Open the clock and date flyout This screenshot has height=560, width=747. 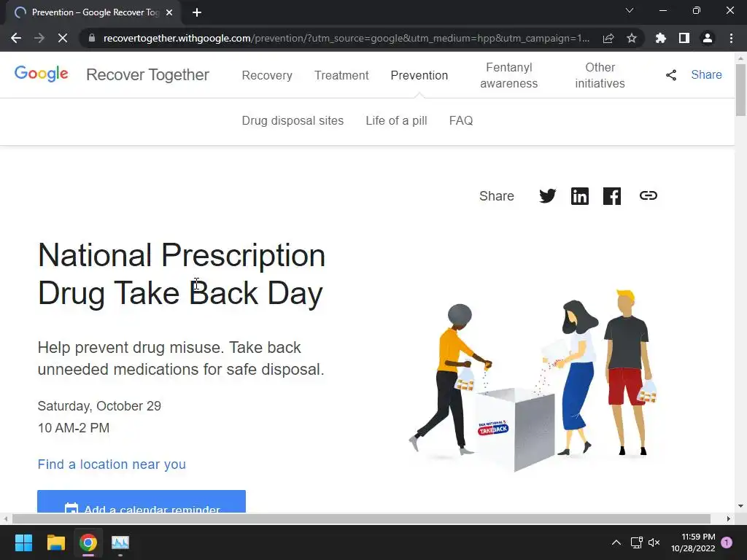coord(693,542)
